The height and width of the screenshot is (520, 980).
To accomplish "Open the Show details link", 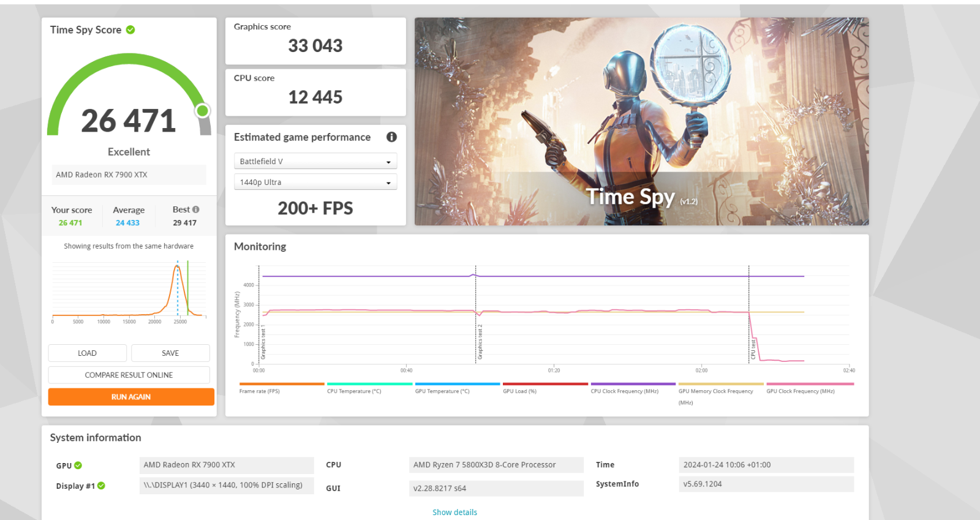I will [x=454, y=512].
